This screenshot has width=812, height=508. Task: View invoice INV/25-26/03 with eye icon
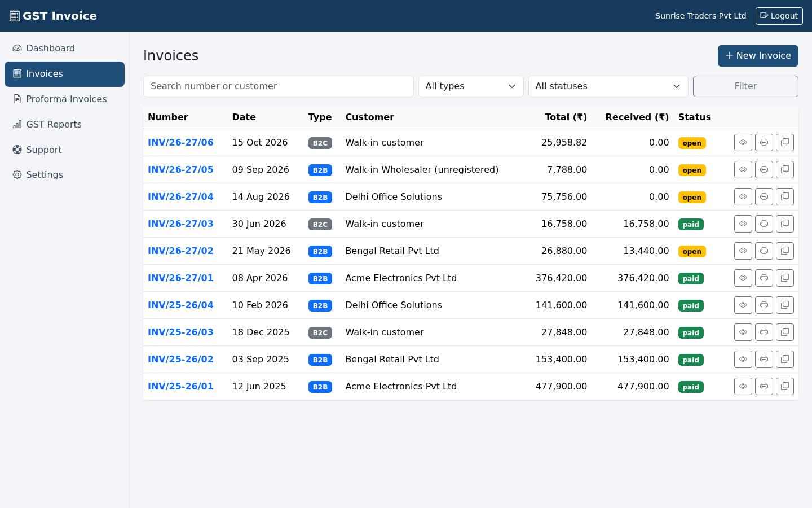pyautogui.click(x=743, y=332)
